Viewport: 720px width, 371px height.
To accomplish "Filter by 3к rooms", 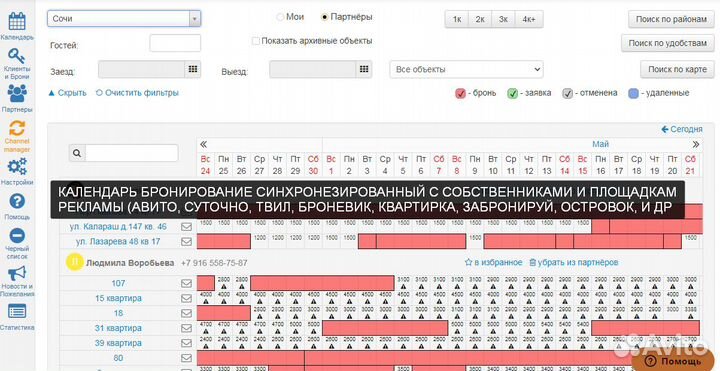I will [x=504, y=19].
